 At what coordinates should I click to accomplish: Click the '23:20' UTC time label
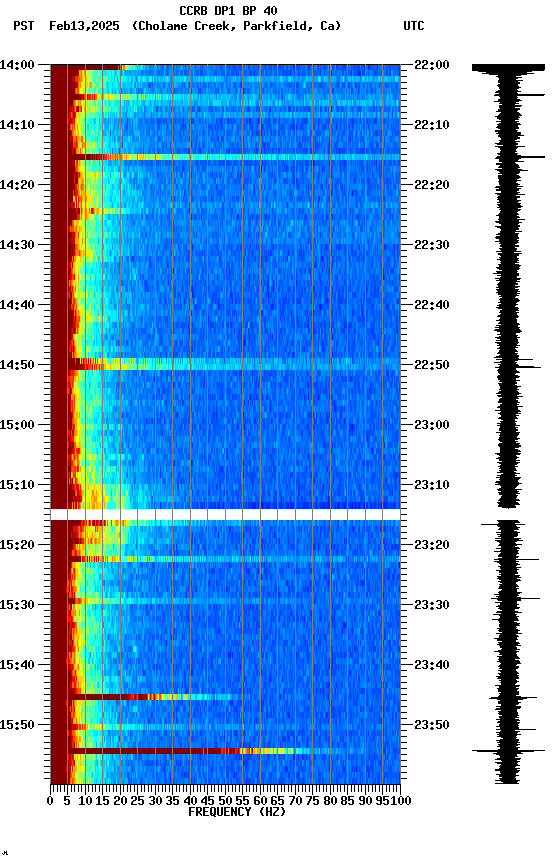[x=432, y=546]
